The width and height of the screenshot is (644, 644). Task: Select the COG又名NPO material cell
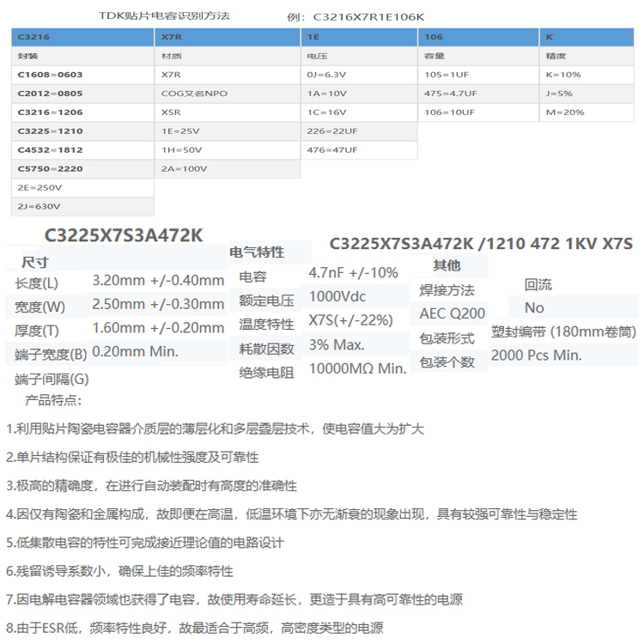tap(228, 94)
